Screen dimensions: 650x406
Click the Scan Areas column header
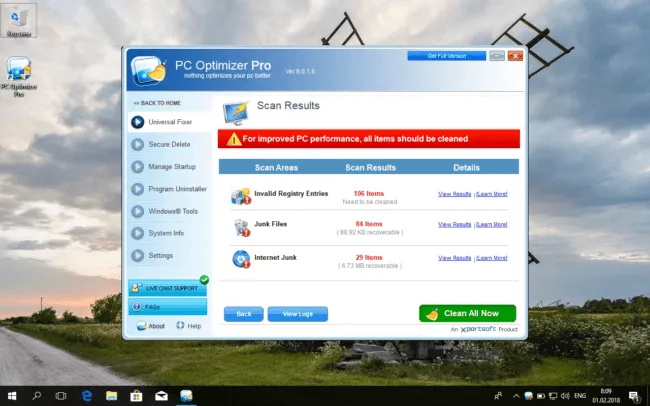pyautogui.click(x=276, y=168)
